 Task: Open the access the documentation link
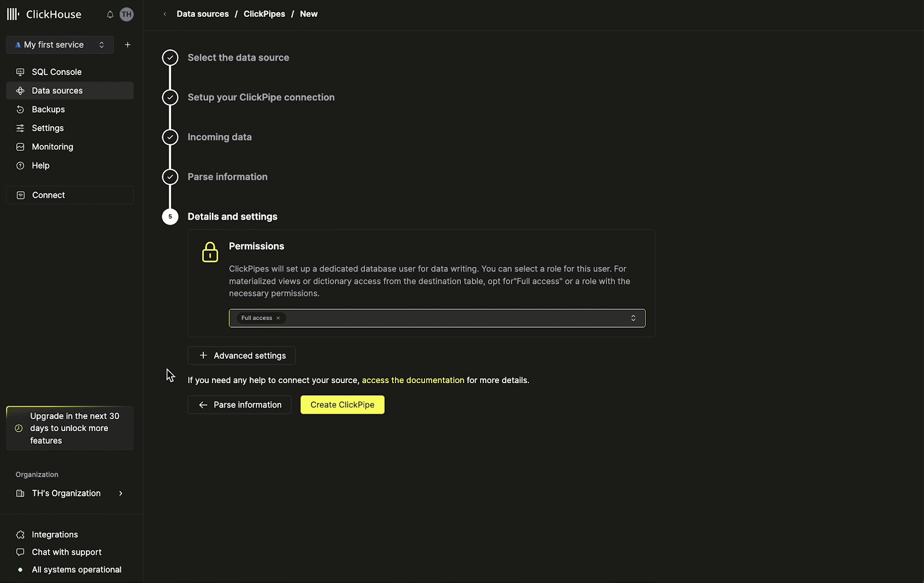pyautogui.click(x=413, y=380)
